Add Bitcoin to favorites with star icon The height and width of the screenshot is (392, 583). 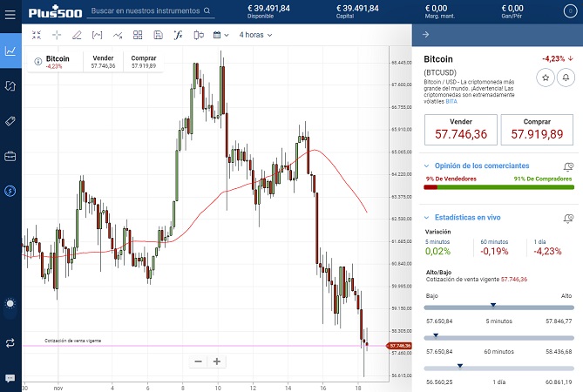(546, 78)
